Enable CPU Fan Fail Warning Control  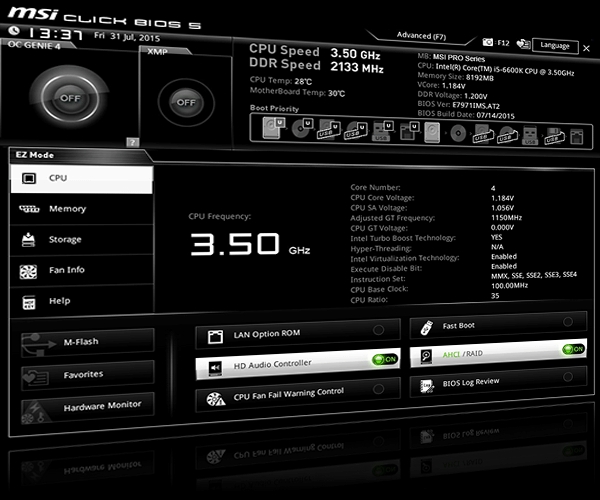pos(378,389)
